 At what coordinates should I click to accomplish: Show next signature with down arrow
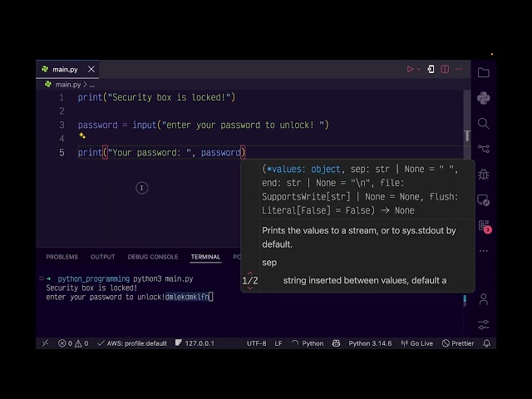coord(250,288)
